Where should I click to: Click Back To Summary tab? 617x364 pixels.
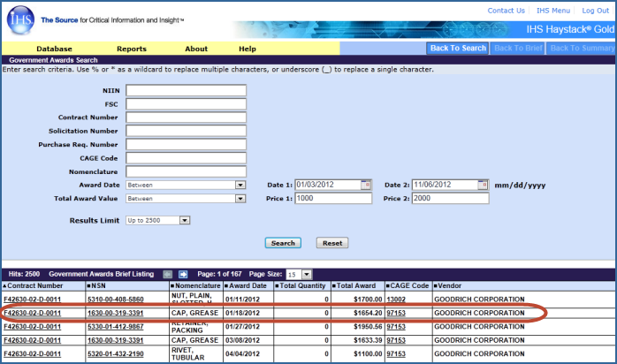(582, 48)
